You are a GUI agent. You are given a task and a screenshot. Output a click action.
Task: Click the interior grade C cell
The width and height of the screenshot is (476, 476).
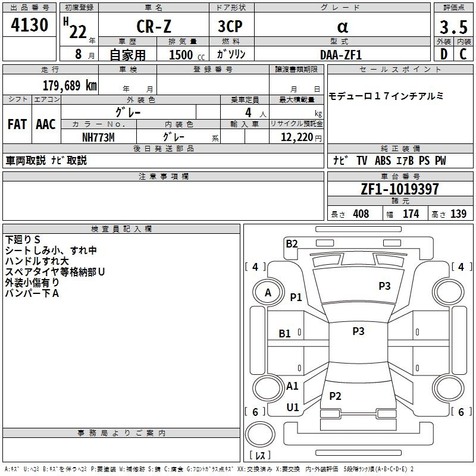tap(463, 54)
